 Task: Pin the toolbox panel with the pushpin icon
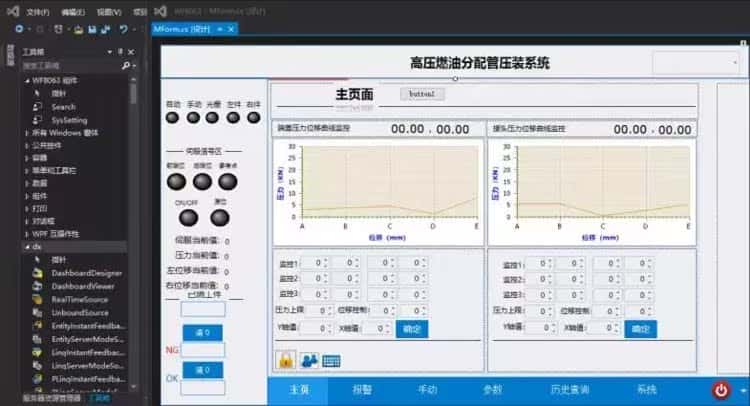point(121,52)
